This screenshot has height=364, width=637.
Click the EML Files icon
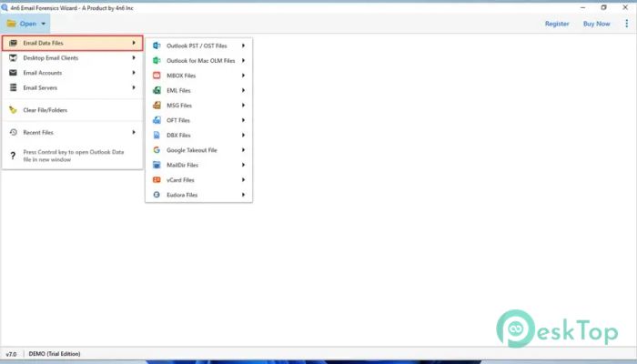click(x=157, y=90)
